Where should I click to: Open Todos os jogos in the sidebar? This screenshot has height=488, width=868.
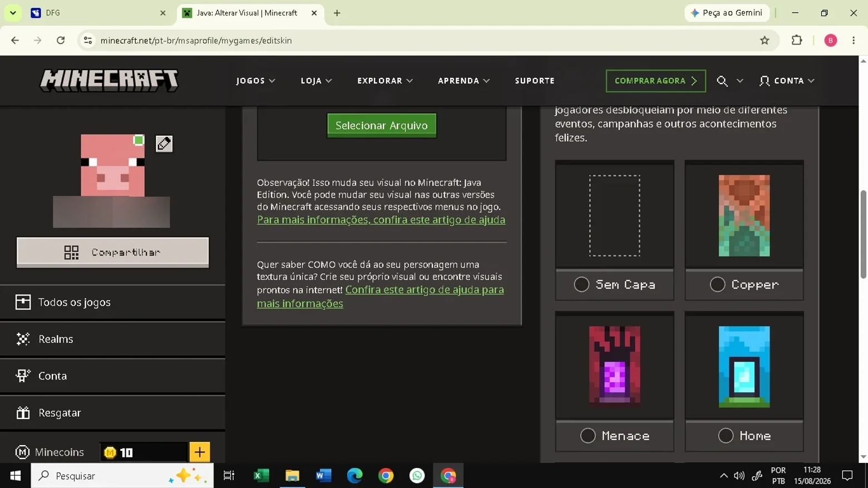[112, 302]
